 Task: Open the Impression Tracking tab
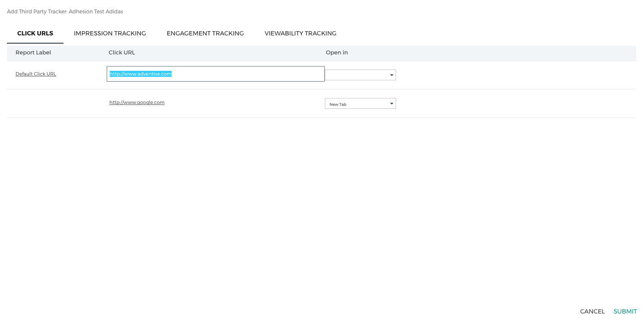(x=110, y=33)
